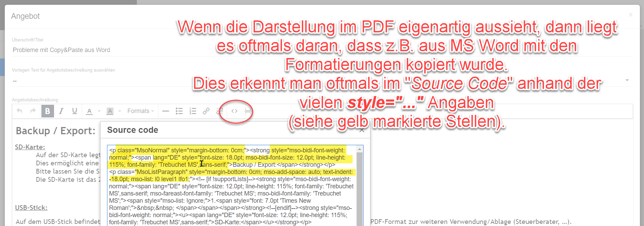Click the 'USB-Stick:' underlined text
The width and height of the screenshot is (644, 226).
coord(31,208)
